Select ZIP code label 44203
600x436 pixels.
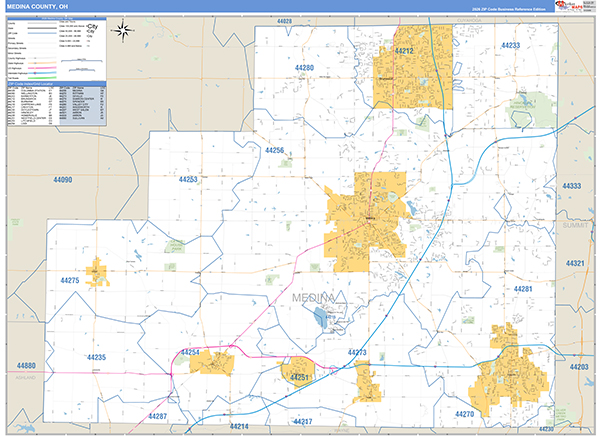point(579,367)
